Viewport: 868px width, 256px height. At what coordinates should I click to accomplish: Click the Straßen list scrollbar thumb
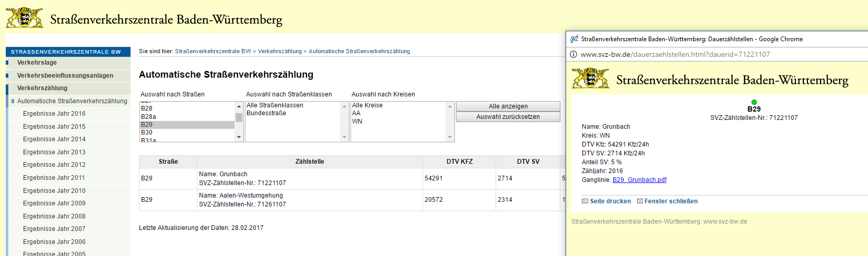coord(239,117)
